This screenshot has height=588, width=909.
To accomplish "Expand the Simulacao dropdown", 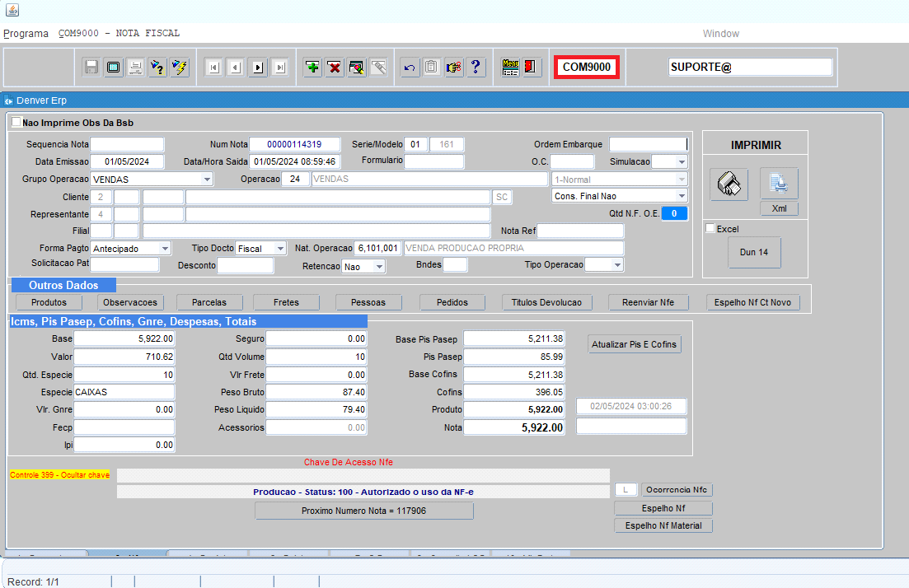I will coord(682,162).
